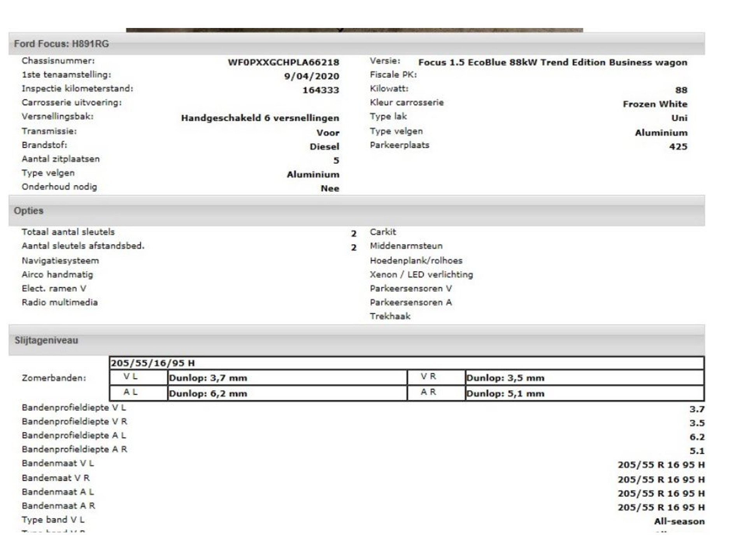Click the Navigatiesysteem option

60,261
